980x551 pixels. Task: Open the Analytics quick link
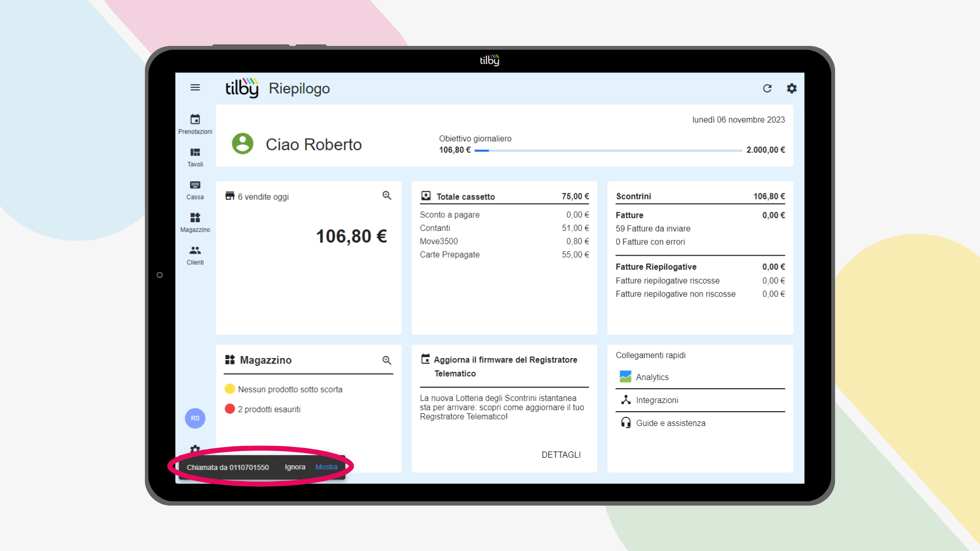coord(652,377)
